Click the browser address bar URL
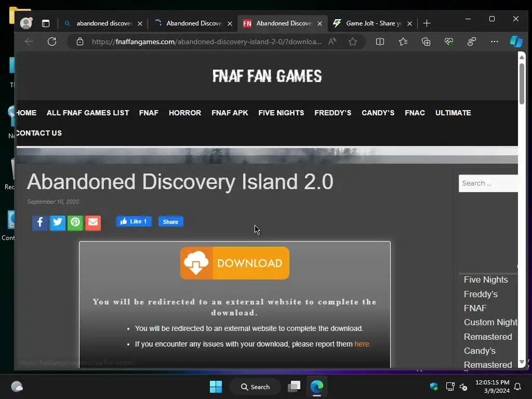532x399 pixels. (x=206, y=42)
